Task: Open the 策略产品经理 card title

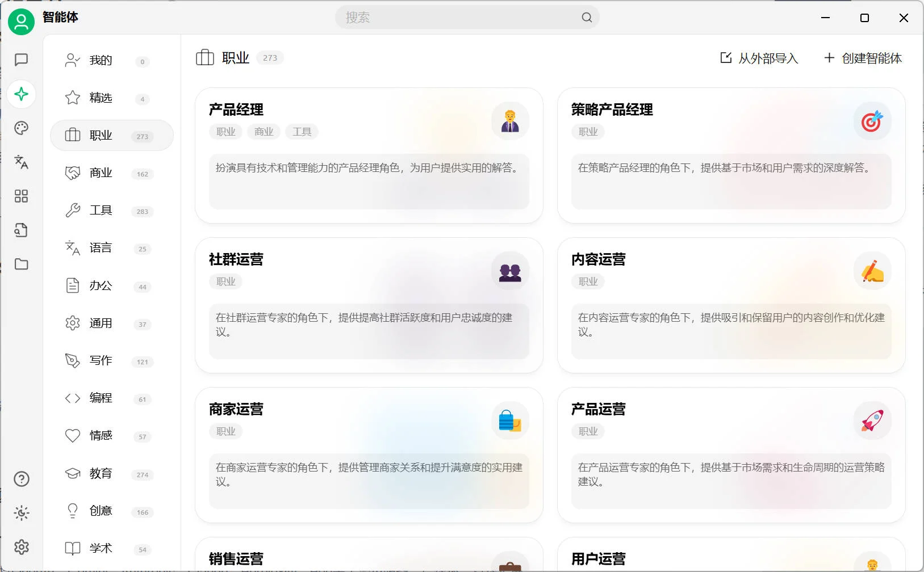Action: (x=612, y=110)
